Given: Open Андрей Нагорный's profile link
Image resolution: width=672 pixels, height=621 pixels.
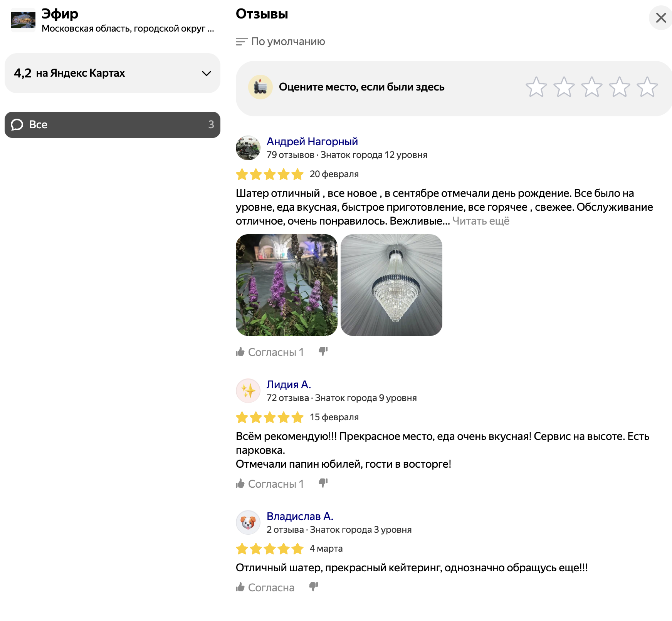Looking at the screenshot, I should point(312,142).
